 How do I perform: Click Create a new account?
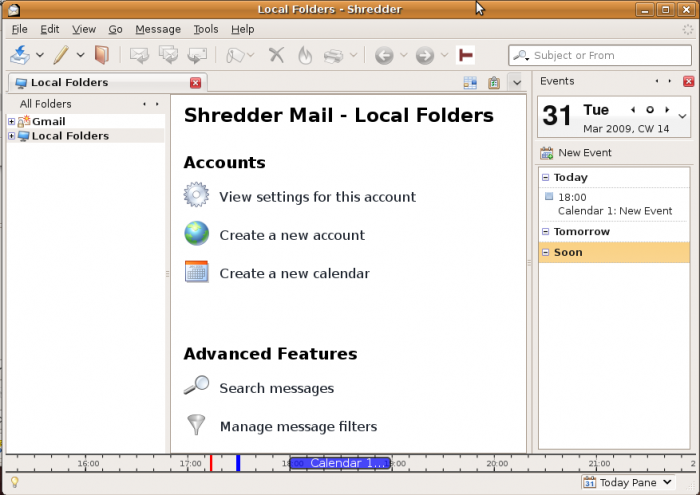coord(292,235)
